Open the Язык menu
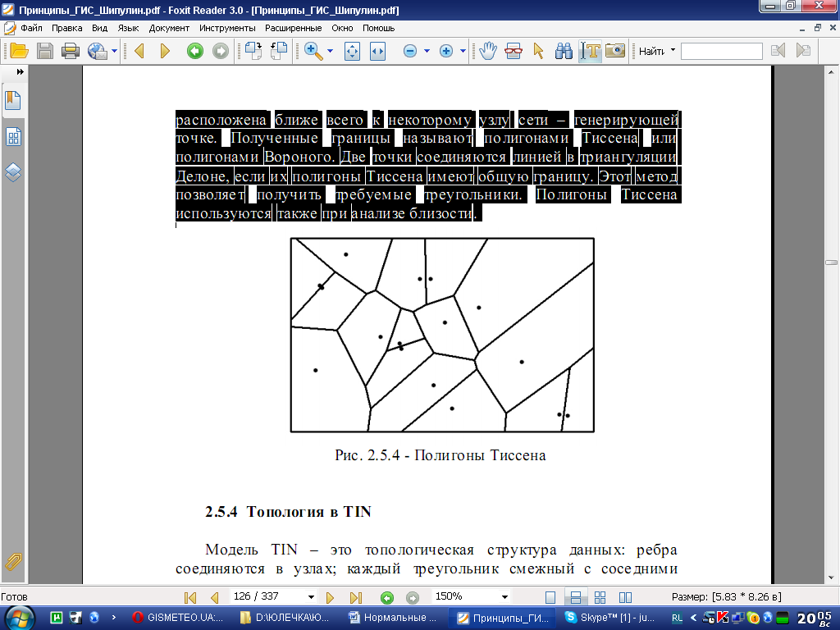Viewport: 840px width, 630px height. coord(128,28)
